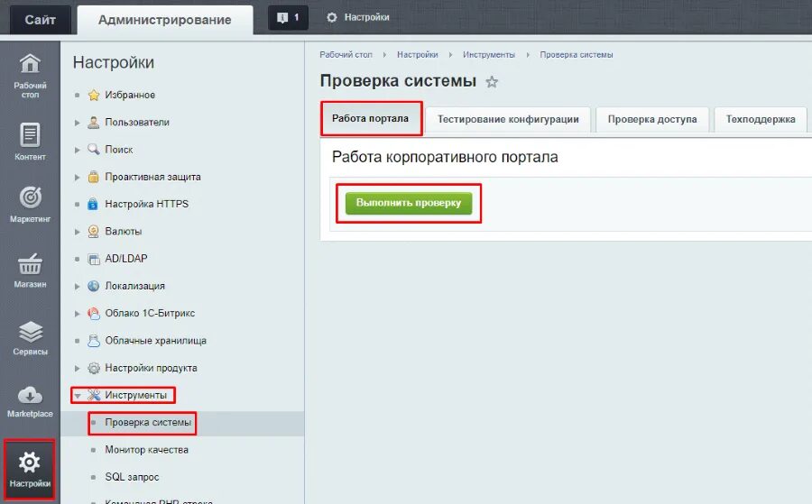Click the Настройки продукта gear icon
812x504 pixels.
[94, 368]
